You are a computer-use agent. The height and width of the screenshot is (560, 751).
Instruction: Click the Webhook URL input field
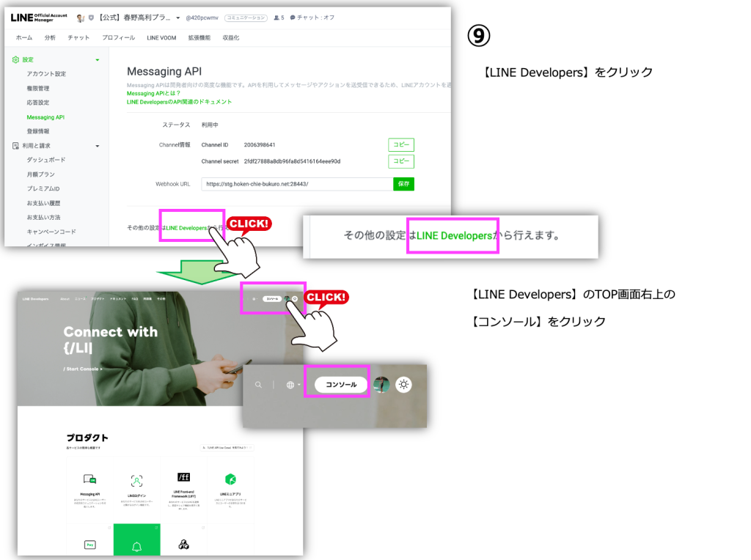tap(298, 184)
